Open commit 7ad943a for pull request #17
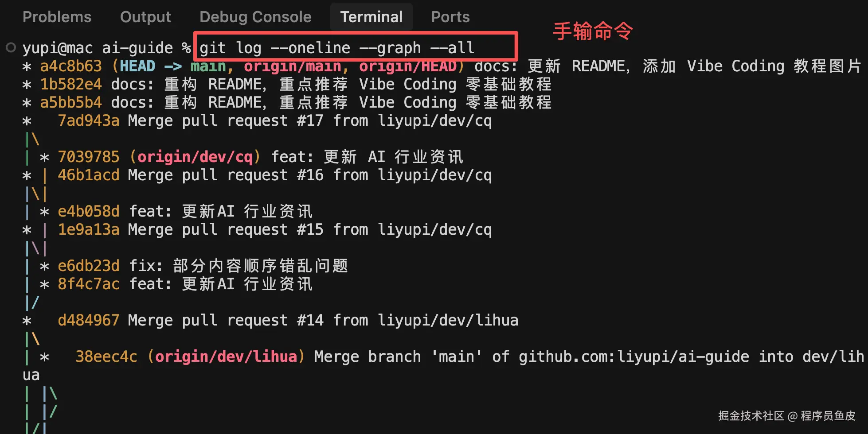The height and width of the screenshot is (434, 868). pos(89,120)
